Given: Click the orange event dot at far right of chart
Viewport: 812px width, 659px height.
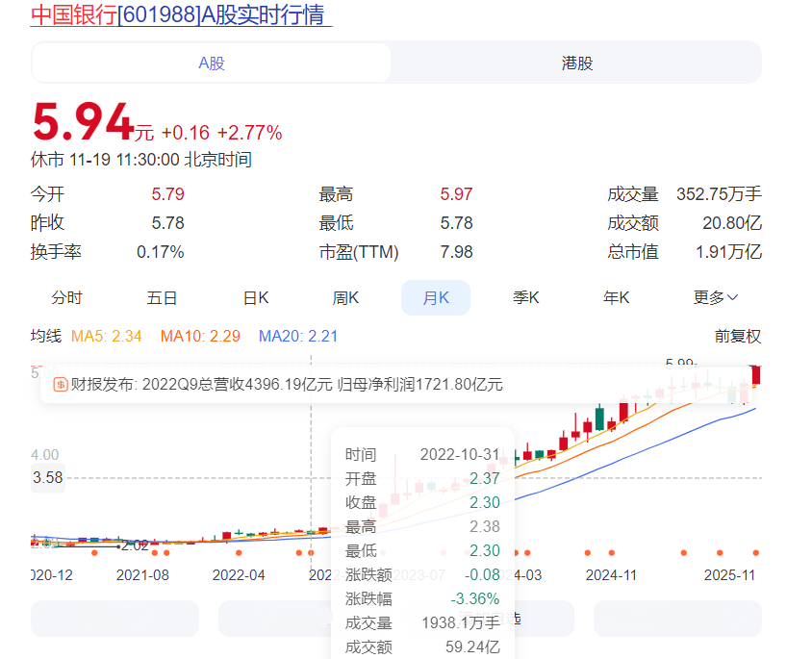Looking at the screenshot, I should click(755, 553).
